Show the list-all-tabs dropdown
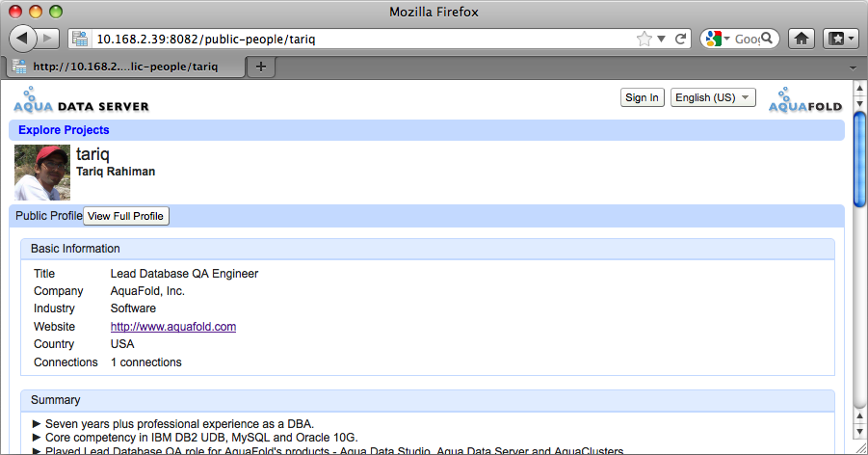This screenshot has width=868, height=455. click(x=853, y=67)
